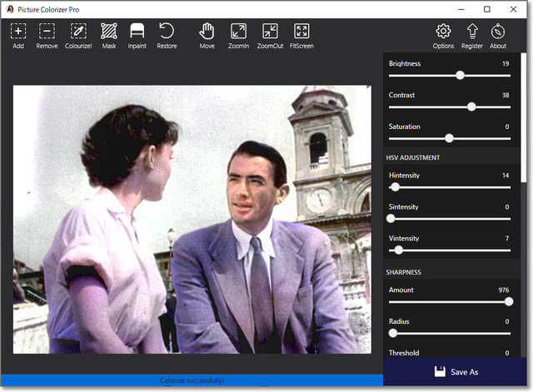Image resolution: width=533 pixels, height=392 pixels.
Task: Select the Remove tool icon
Action: point(47,32)
